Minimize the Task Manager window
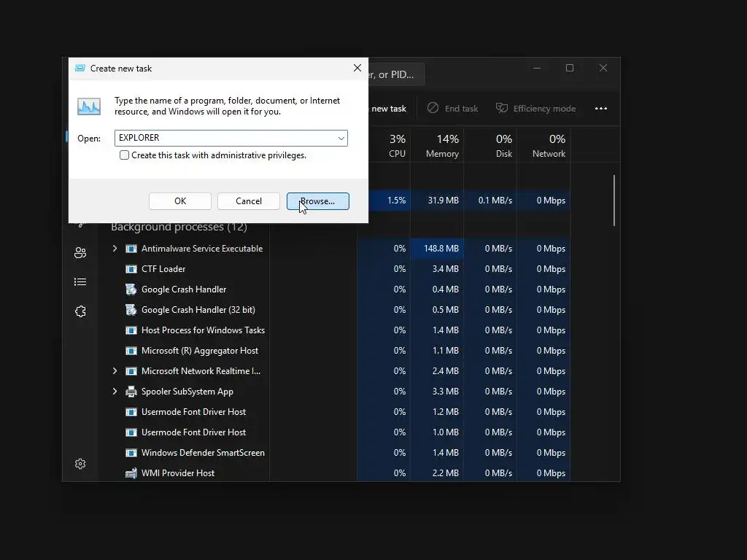Viewport: 747px width, 560px height. (x=537, y=68)
